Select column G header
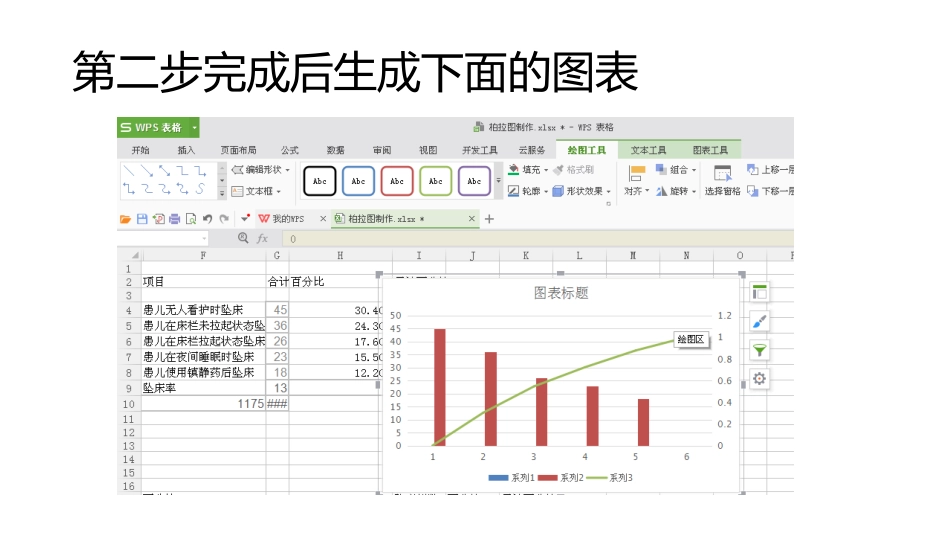Viewport: 950px width, 535px height. (x=277, y=256)
